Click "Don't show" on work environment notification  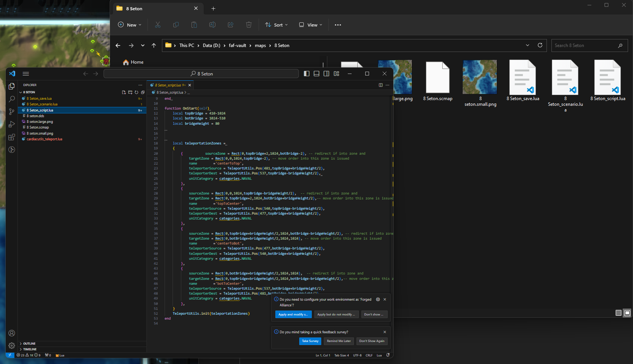(x=374, y=314)
